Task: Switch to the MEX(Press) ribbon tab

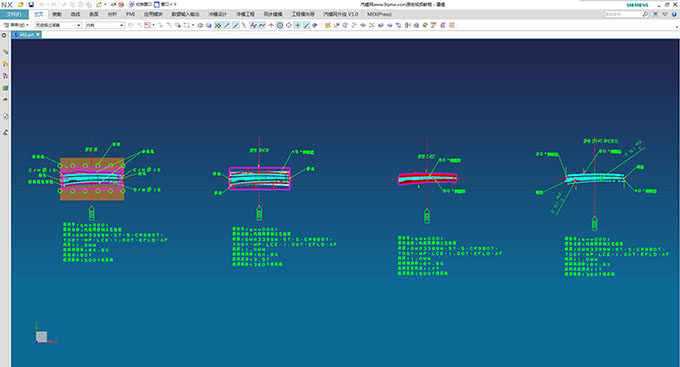Action: pyautogui.click(x=379, y=14)
